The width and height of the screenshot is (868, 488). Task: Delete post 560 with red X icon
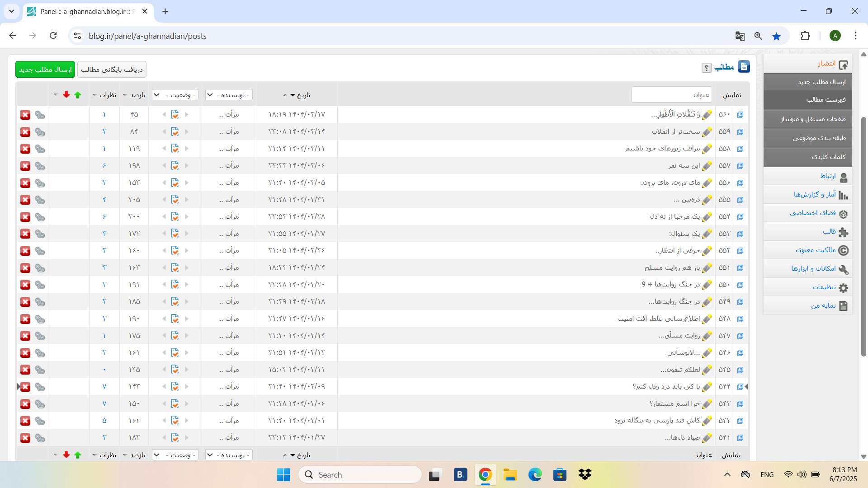click(25, 115)
